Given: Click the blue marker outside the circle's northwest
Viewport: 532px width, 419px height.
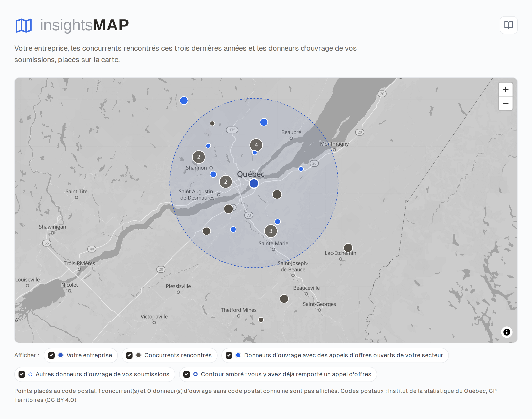Looking at the screenshot, I should [184, 101].
